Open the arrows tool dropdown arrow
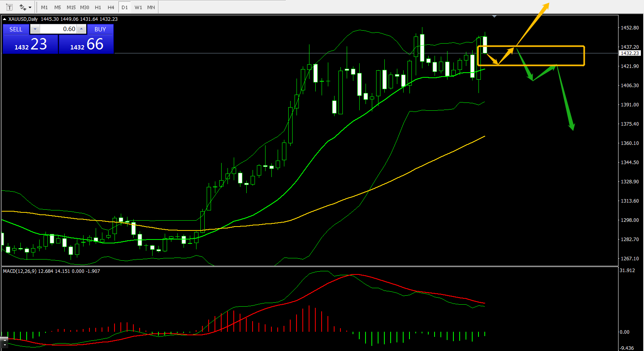Screen dimensions: 644x351 [30, 7]
